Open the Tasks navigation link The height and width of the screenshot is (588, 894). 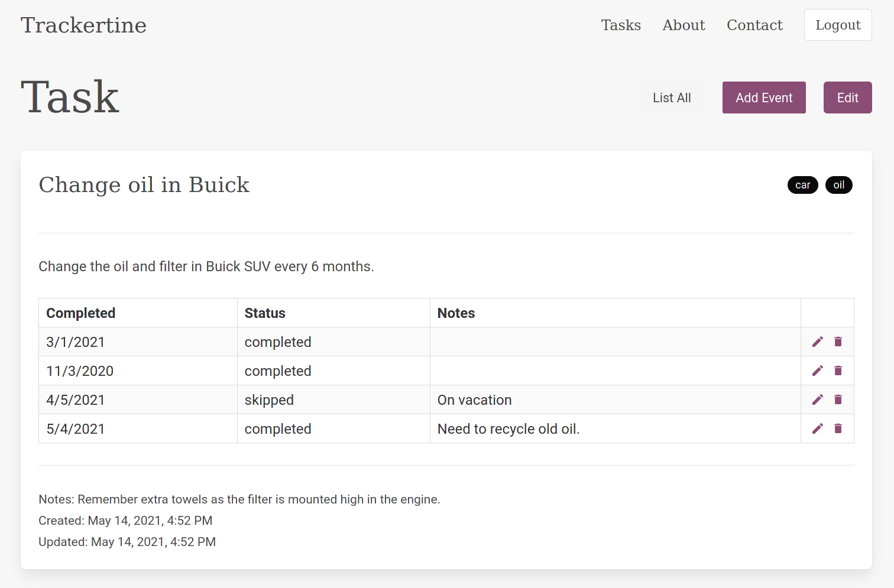(621, 25)
